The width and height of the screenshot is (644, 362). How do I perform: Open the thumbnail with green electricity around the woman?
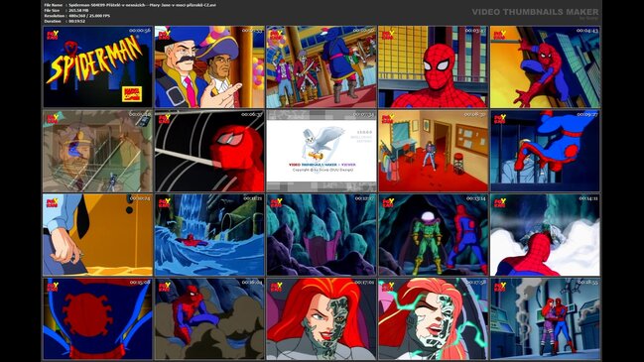(x=433, y=318)
